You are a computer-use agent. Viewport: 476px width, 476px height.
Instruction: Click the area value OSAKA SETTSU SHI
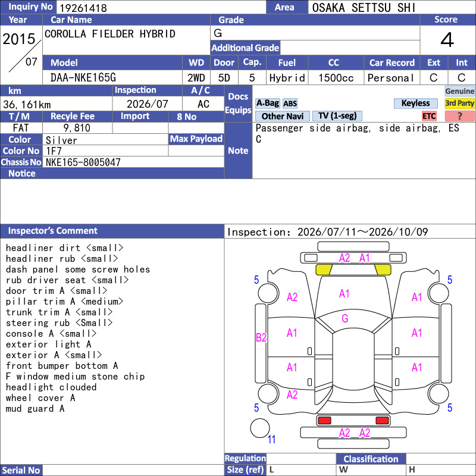tap(364, 8)
